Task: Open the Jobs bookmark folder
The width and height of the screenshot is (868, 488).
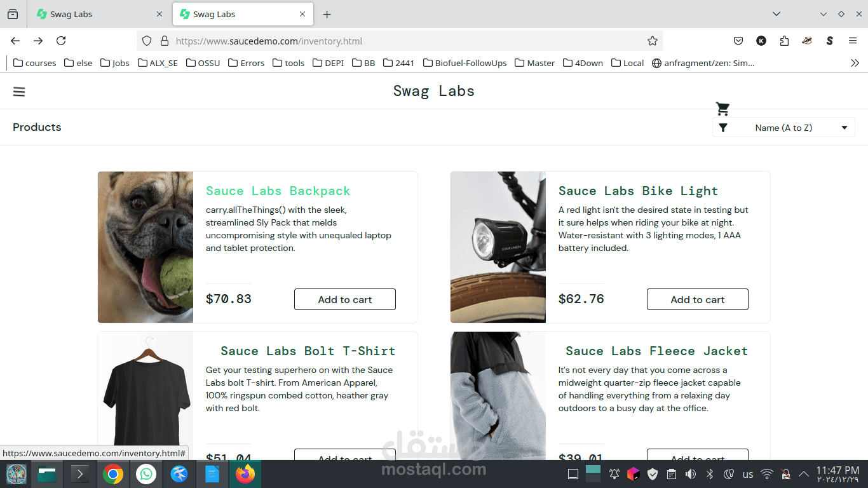Action: point(115,63)
